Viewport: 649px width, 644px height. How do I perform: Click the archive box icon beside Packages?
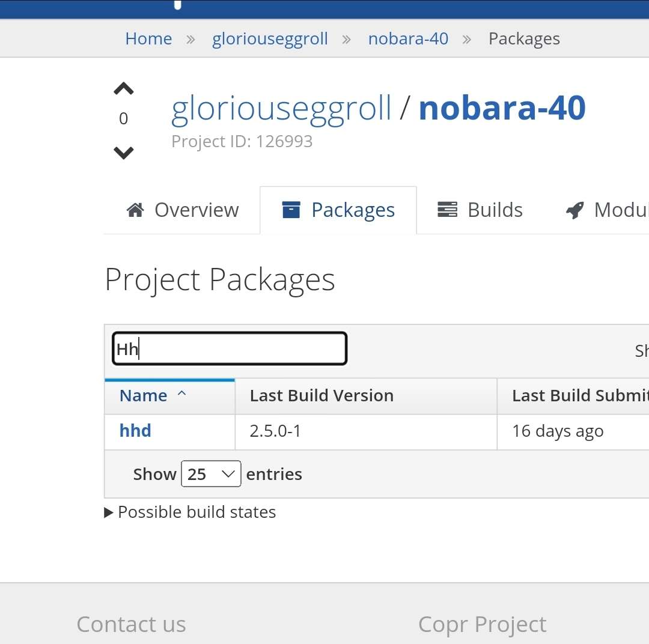coord(291,210)
